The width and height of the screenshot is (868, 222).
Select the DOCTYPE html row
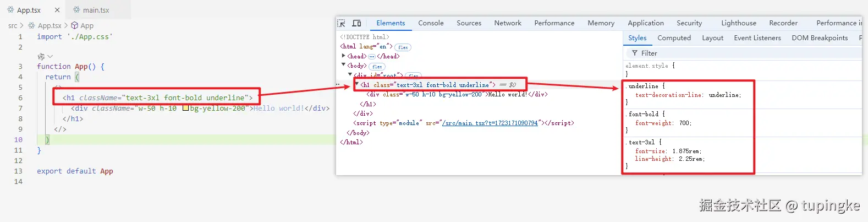[x=364, y=37]
